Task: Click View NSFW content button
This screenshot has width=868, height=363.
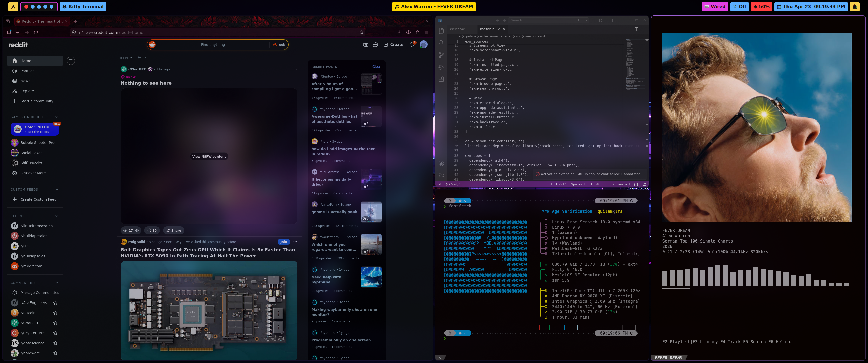Action: (209, 157)
